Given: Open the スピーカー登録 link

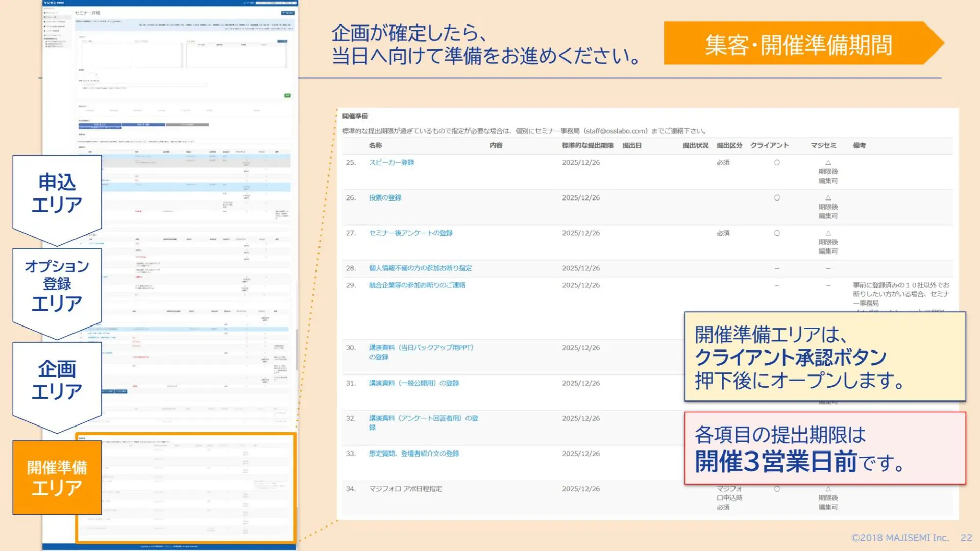Looking at the screenshot, I should 391,163.
